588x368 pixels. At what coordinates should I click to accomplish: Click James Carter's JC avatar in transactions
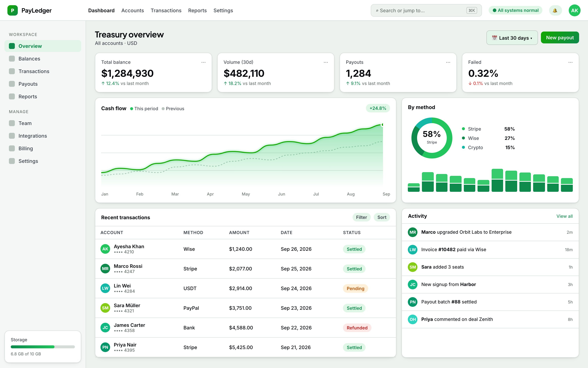pos(105,328)
